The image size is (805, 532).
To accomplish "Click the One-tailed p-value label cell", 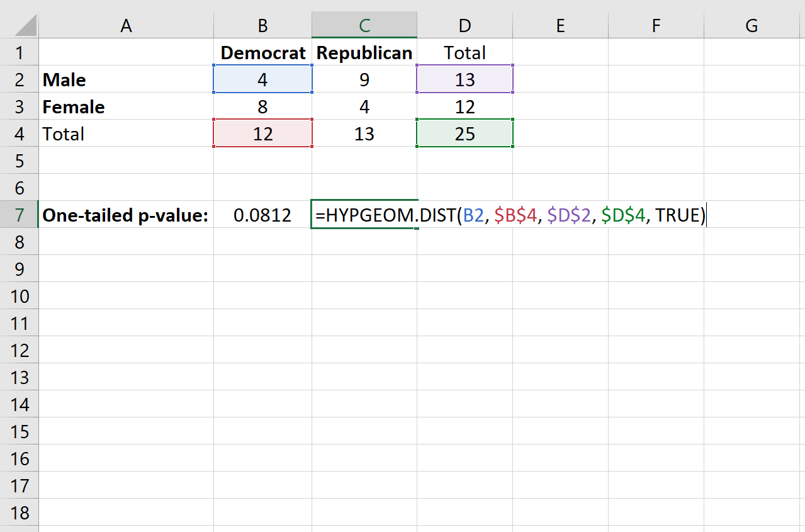I will click(x=126, y=215).
